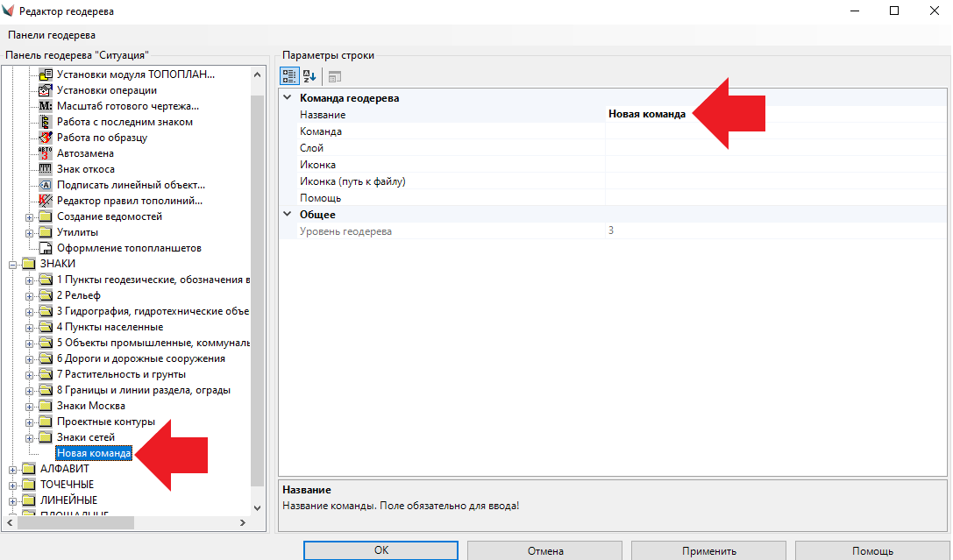Click the Установки операции icon

click(x=46, y=90)
